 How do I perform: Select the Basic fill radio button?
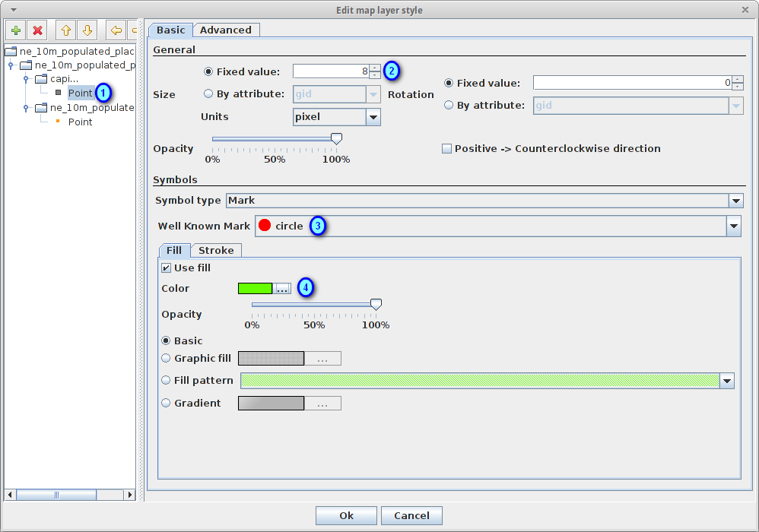pyautogui.click(x=166, y=340)
